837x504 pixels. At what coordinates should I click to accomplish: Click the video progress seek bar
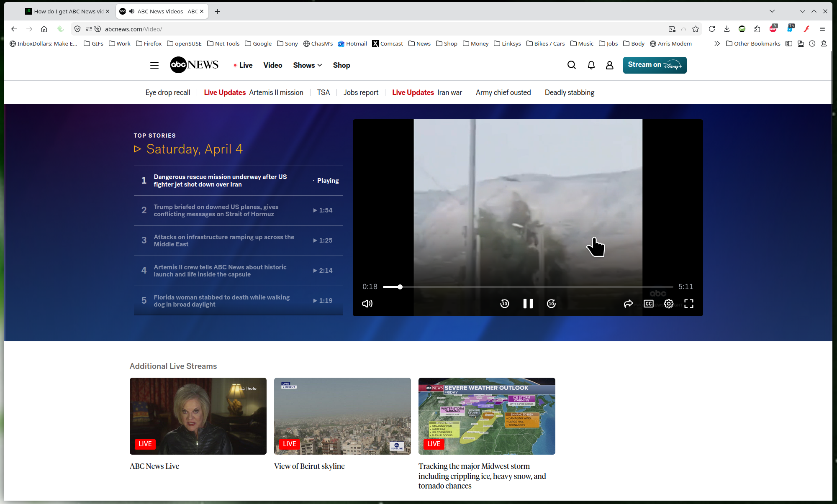[x=527, y=287]
